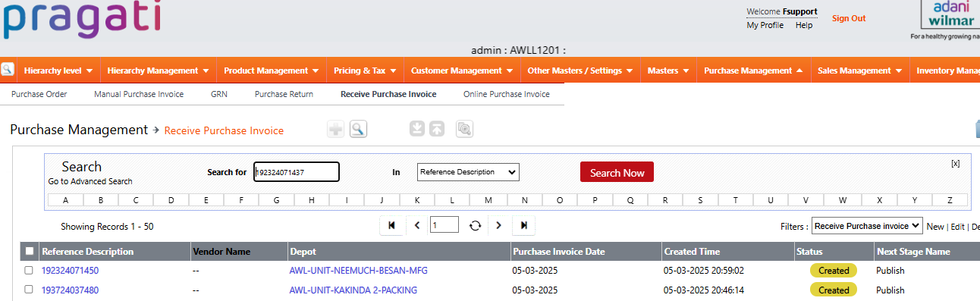The image size is (980, 301).
Task: Click Go to Advanced Search link
Action: coord(90,181)
